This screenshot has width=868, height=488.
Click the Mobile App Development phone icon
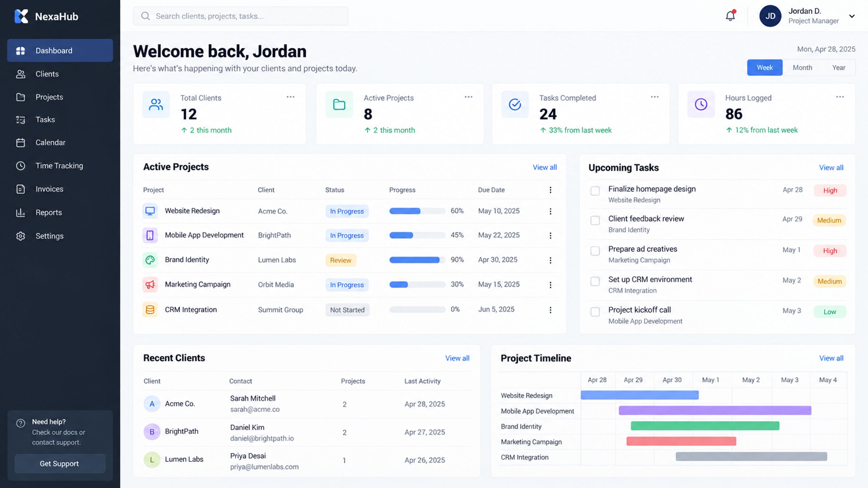coord(150,235)
